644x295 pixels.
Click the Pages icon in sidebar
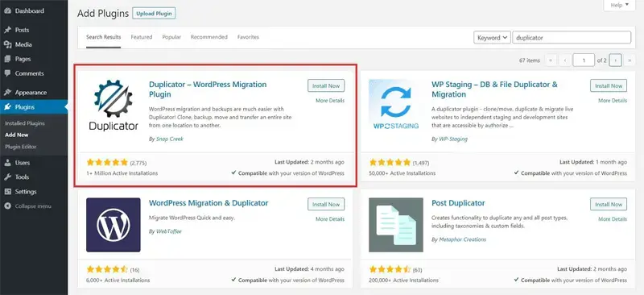click(7, 59)
